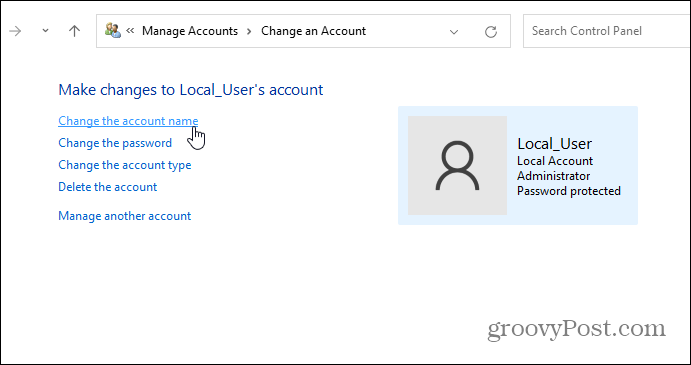Open the recent locations dropdown arrow

pos(45,31)
